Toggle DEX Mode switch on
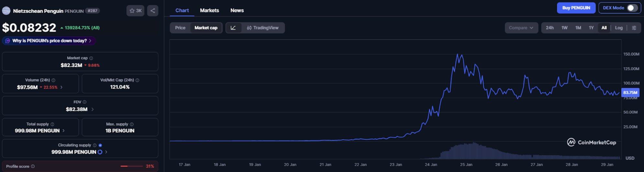This screenshot has height=172, width=644. [x=632, y=8]
